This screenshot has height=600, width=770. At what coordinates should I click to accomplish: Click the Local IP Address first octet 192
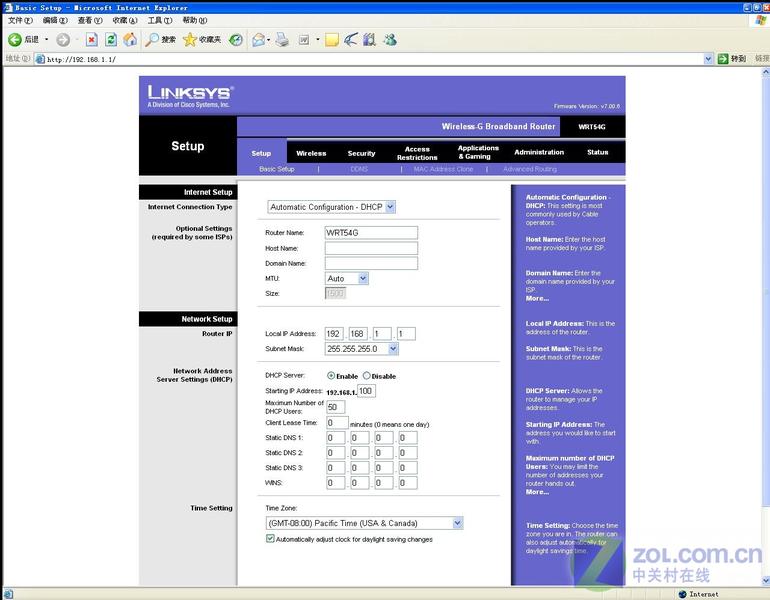334,334
